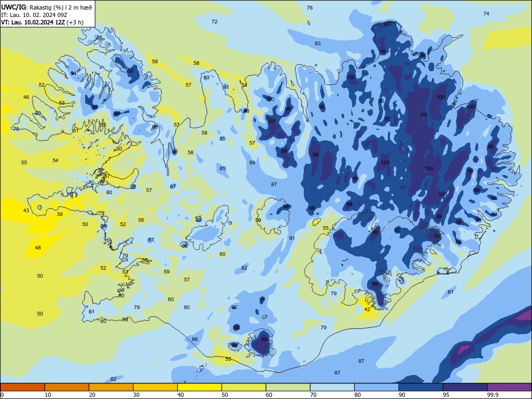Click the 80–90 medium blue legend swatch
Viewport: 532px width, 399px height.
[x=376, y=387]
